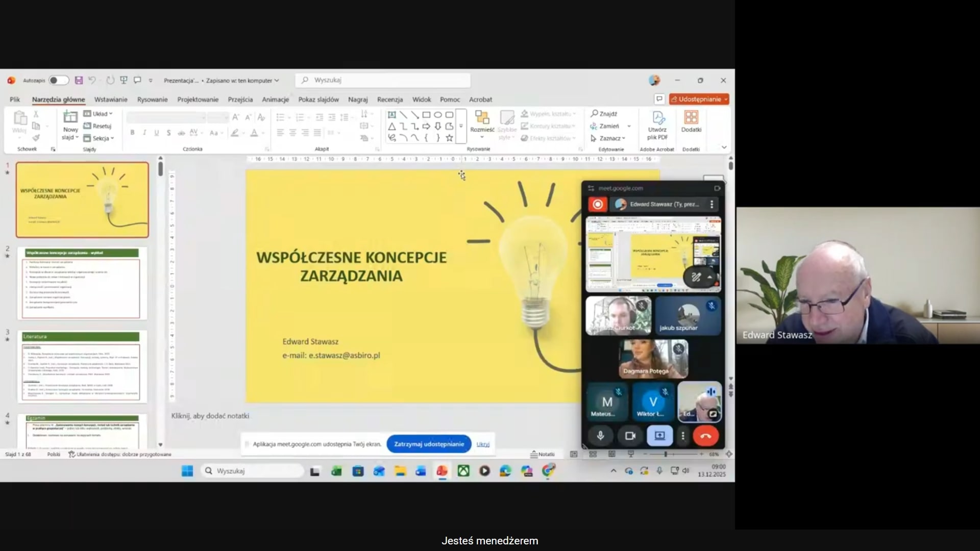Click the Zatrzymaj udostępnianie button
The image size is (980, 551).
[429, 444]
